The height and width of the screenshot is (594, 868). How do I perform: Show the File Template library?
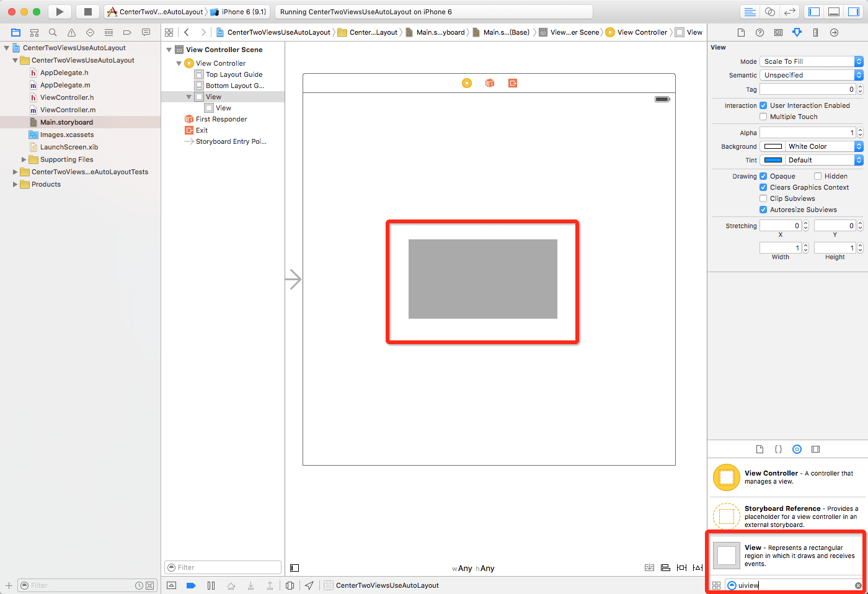[x=759, y=450]
